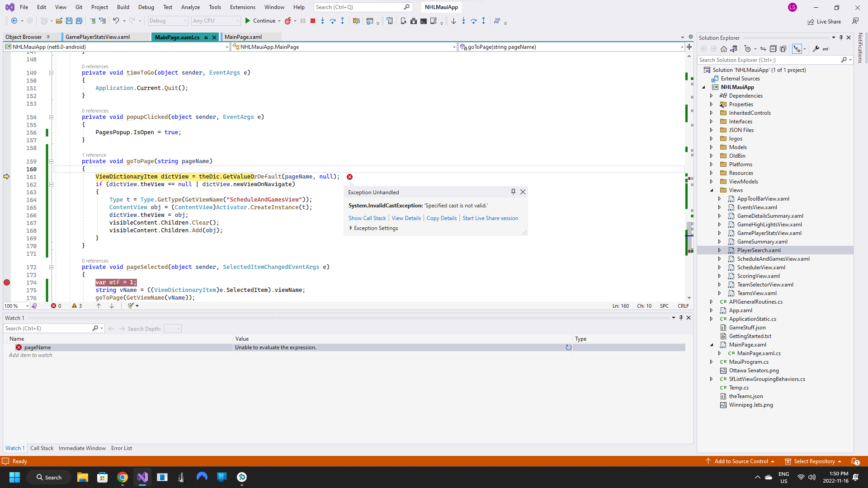Toggle pin on MainPage.xaml.cs tab
Image resolution: width=868 pixels, height=488 pixels.
pyautogui.click(x=206, y=38)
